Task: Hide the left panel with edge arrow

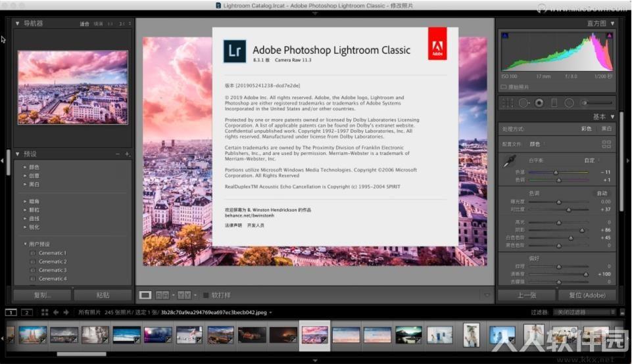Action: click(x=2, y=161)
